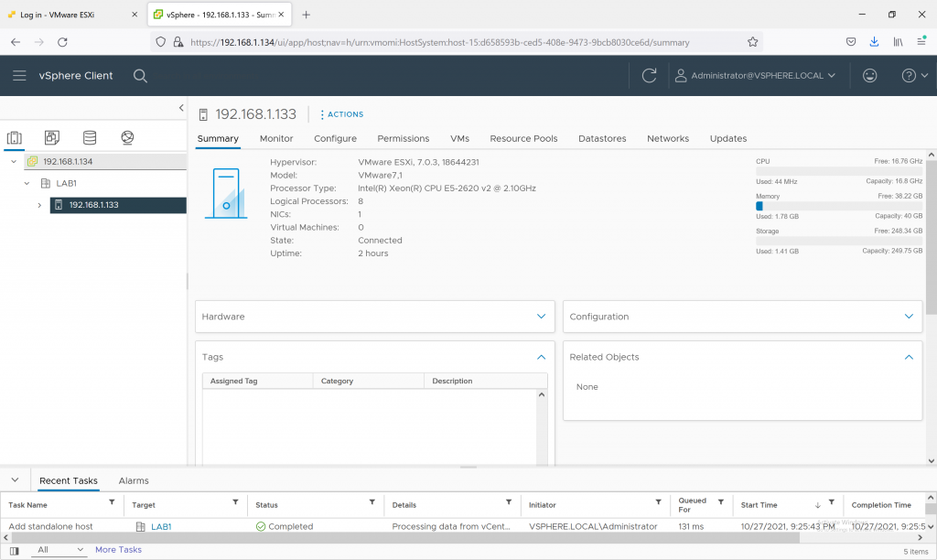Viewport: 937px width, 560px height.
Task: Close the Log in - VMware ESXi tab
Action: 135,15
